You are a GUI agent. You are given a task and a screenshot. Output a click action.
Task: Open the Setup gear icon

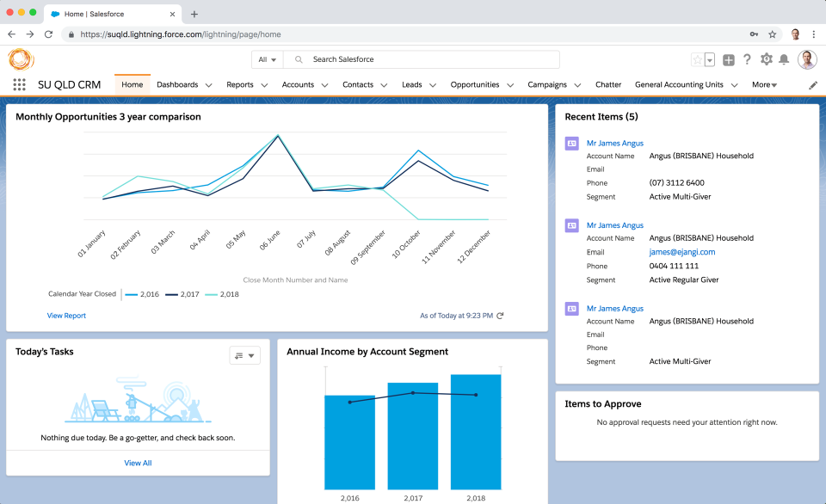(766, 59)
